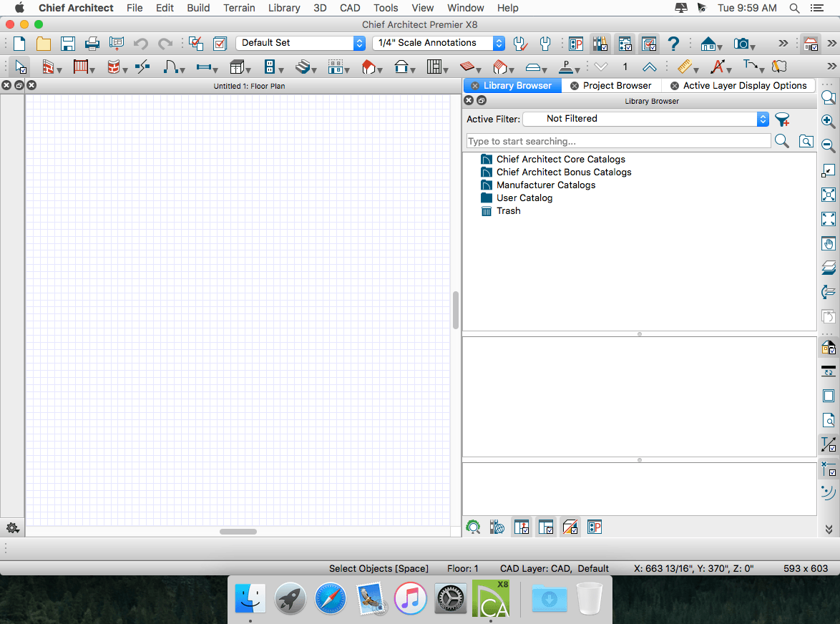Select the Roof tool red house icon
840x624 pixels.
click(x=368, y=67)
